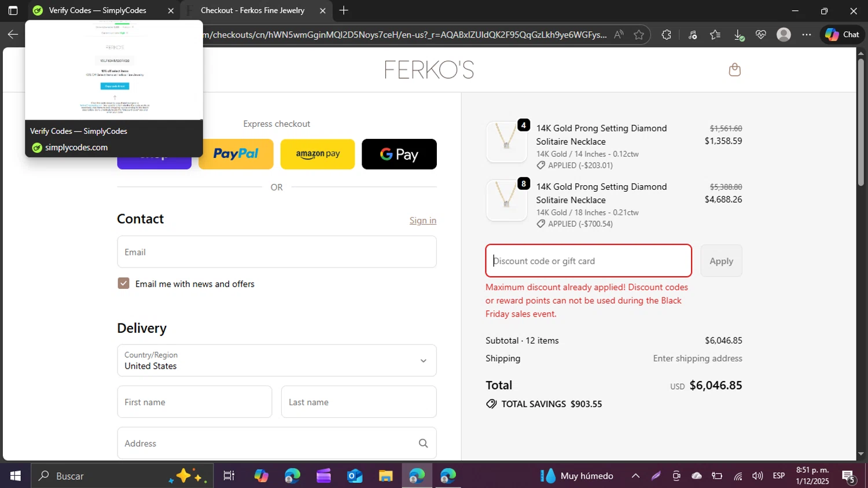Click simplycodes.com in tab preview
This screenshot has height=488, width=868.
pos(76,148)
